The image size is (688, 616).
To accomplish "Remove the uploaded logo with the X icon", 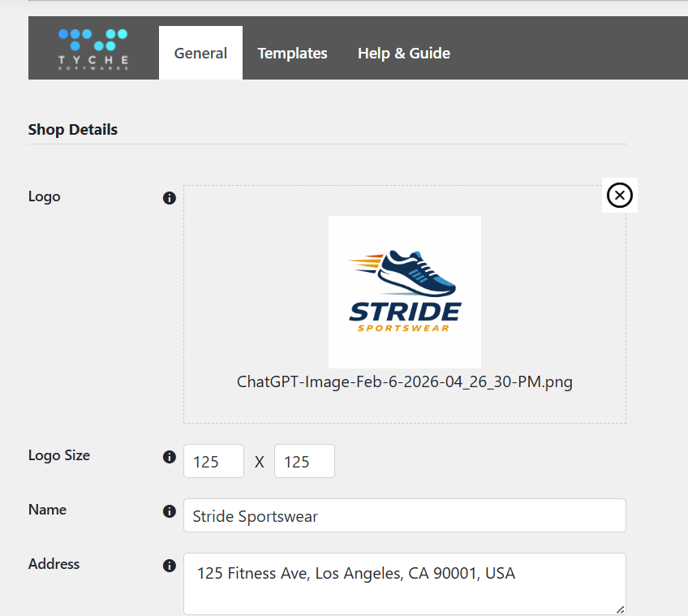I will click(619, 196).
